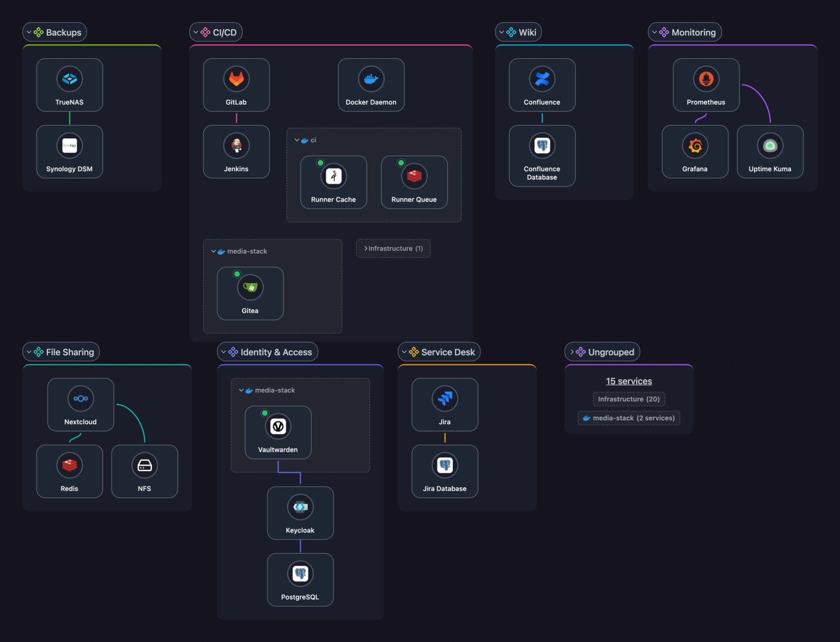Select the Redis service icon
This screenshot has width=840, height=642.
(70, 465)
